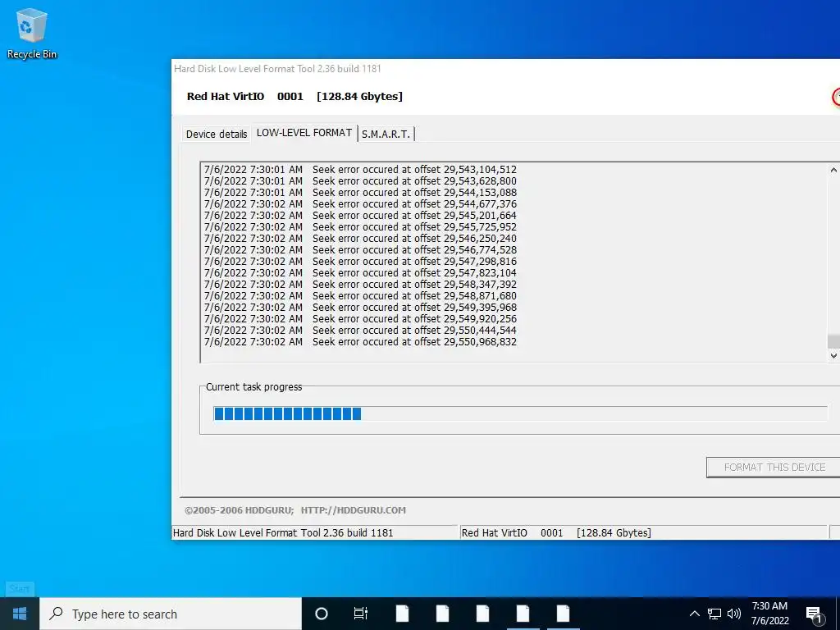
Task: Open the volume control tray icon
Action: [x=734, y=614]
